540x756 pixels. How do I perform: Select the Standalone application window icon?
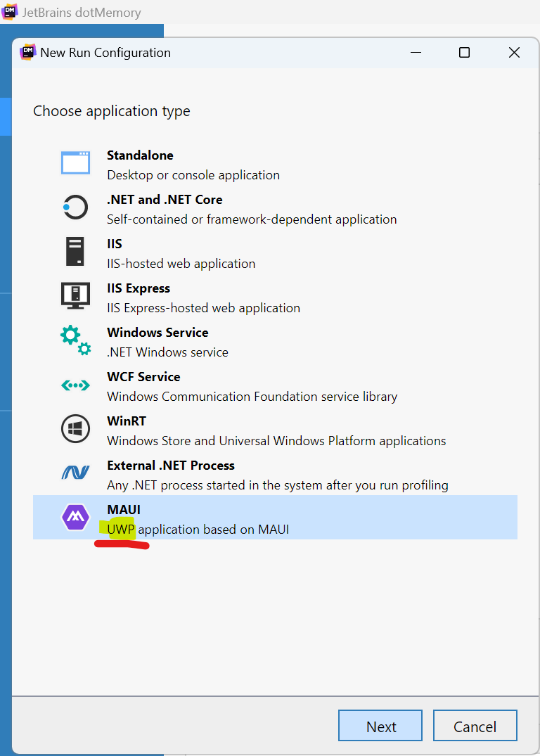75,162
